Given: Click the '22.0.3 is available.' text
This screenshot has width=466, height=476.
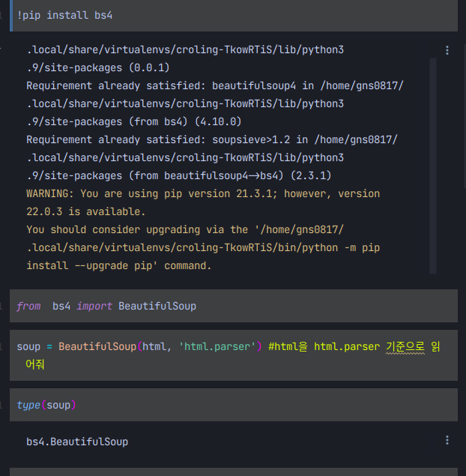Looking at the screenshot, I should pos(86,211).
